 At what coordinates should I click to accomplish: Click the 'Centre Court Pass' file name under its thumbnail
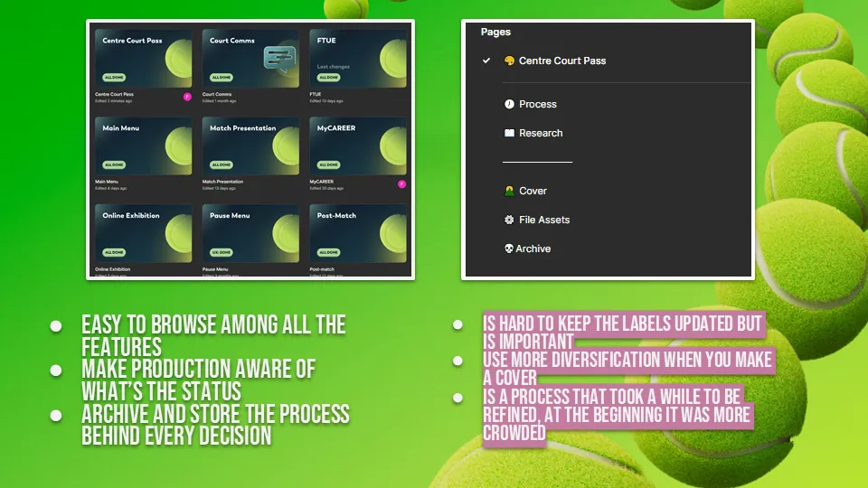tap(114, 94)
